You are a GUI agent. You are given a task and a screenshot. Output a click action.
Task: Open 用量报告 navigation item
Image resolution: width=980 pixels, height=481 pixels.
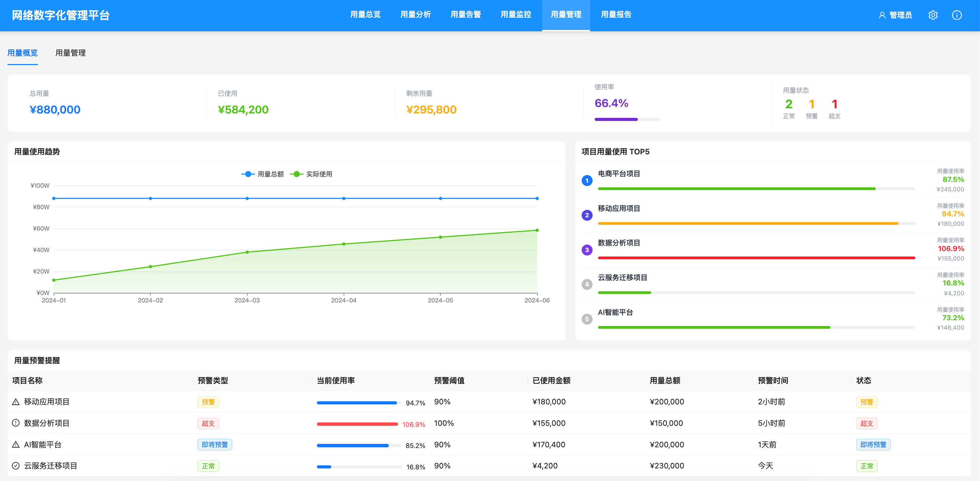pyautogui.click(x=616, y=15)
